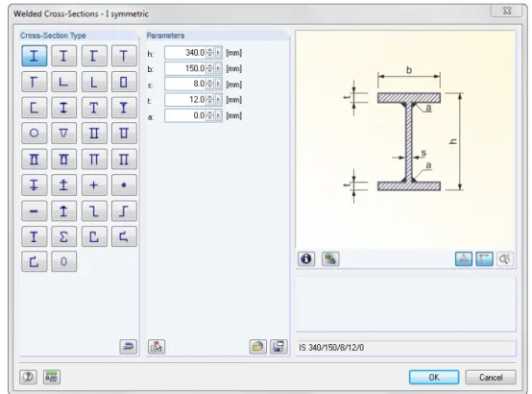Click the spinner arrows of the a field
The height and width of the screenshot is (394, 532).
[210, 116]
